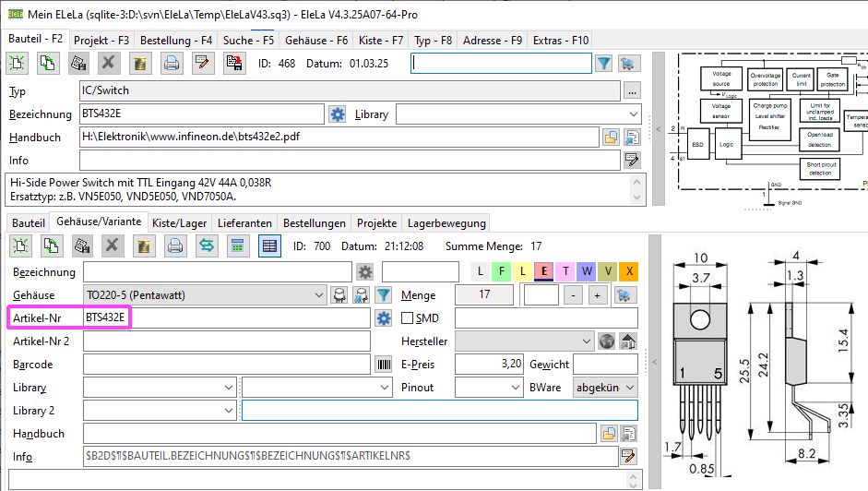Click the grey gear beside variant Bezeichnung

pyautogui.click(x=365, y=272)
